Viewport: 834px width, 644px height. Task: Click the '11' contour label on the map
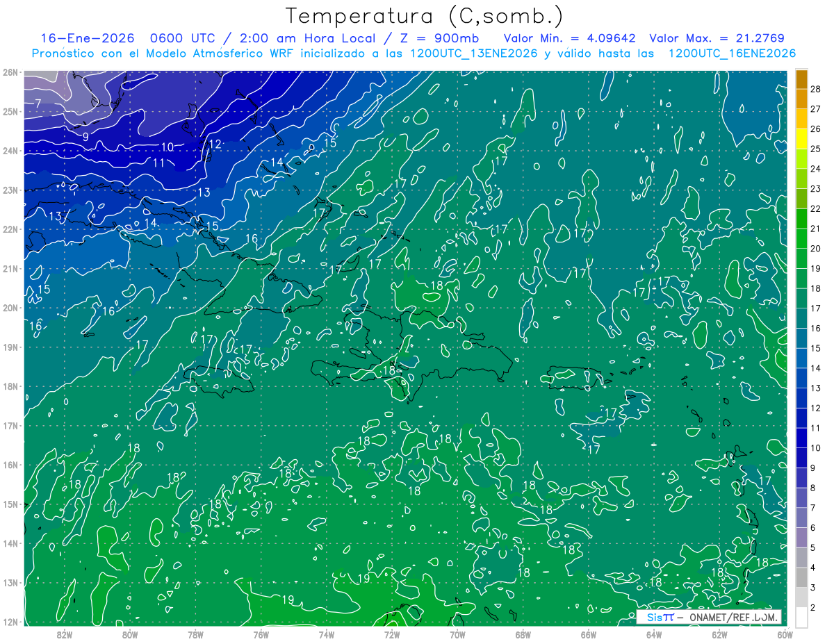coord(158,163)
